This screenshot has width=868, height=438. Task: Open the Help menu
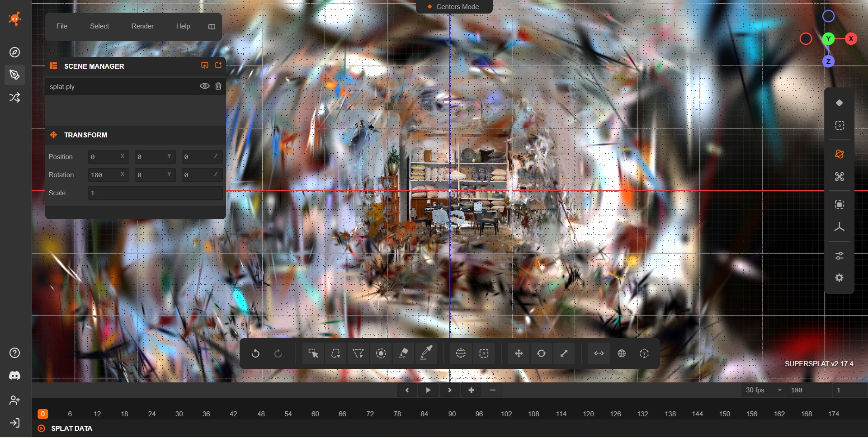(183, 26)
